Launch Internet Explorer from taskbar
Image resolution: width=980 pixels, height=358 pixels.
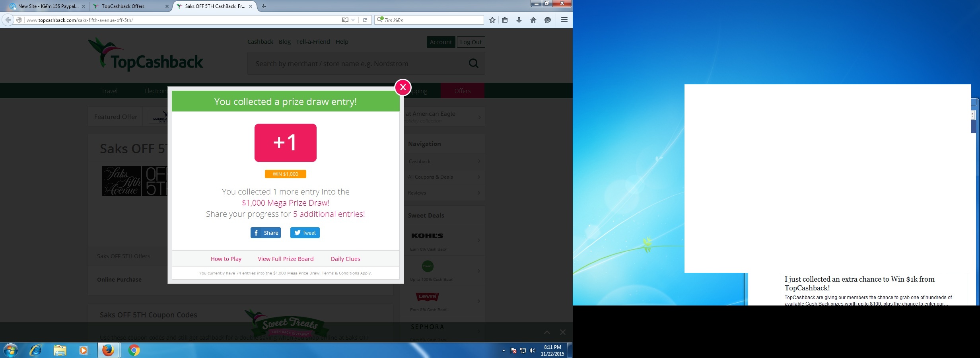click(x=36, y=350)
